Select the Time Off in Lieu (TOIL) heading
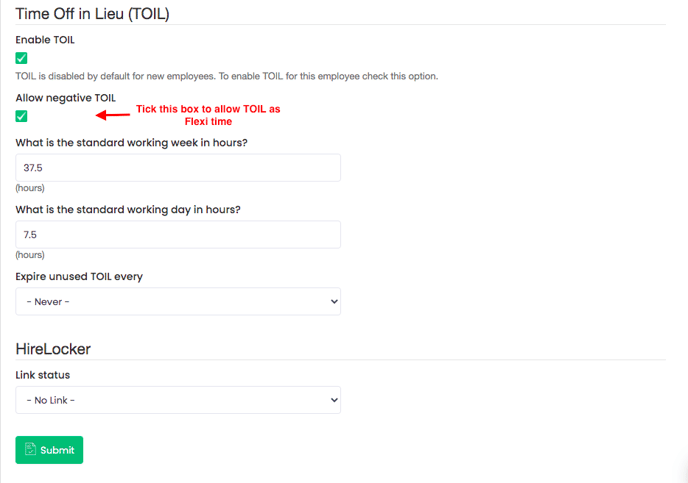Image resolution: width=688 pixels, height=483 pixels. click(x=92, y=13)
